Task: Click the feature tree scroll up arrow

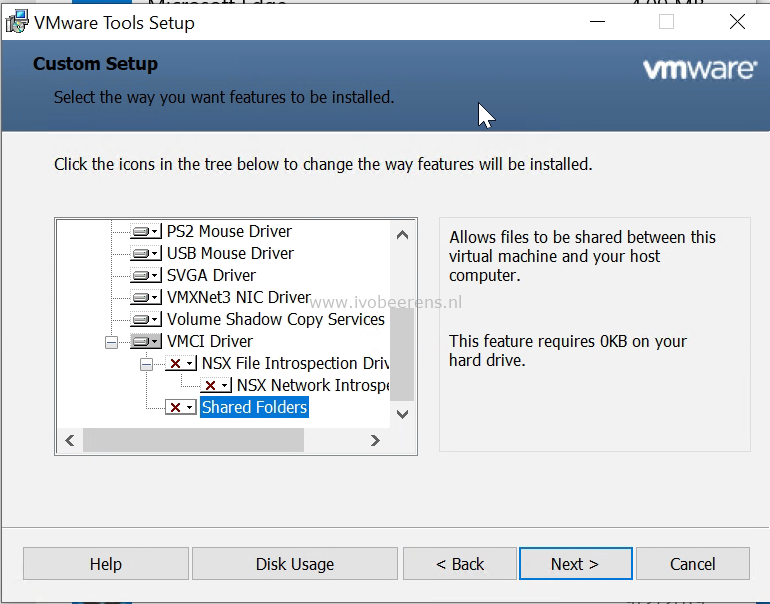Action: [402, 235]
